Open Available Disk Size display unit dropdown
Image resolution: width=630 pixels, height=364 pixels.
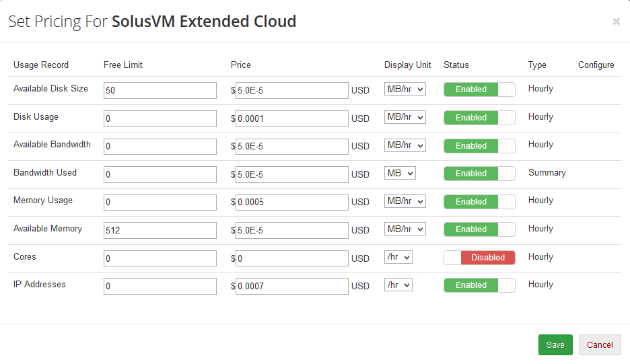pyautogui.click(x=405, y=89)
